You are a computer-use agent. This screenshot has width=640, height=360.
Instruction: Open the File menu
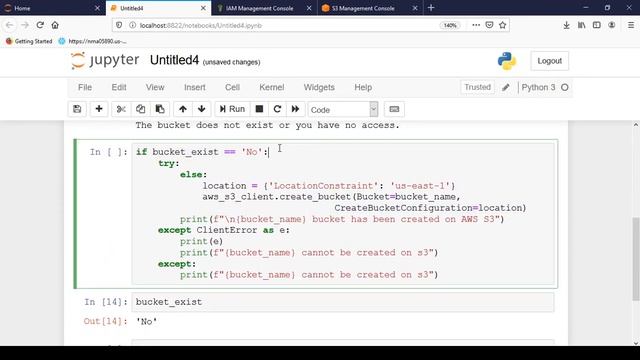[85, 87]
